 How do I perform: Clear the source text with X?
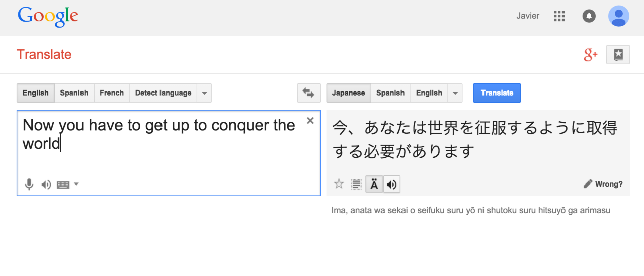click(310, 121)
